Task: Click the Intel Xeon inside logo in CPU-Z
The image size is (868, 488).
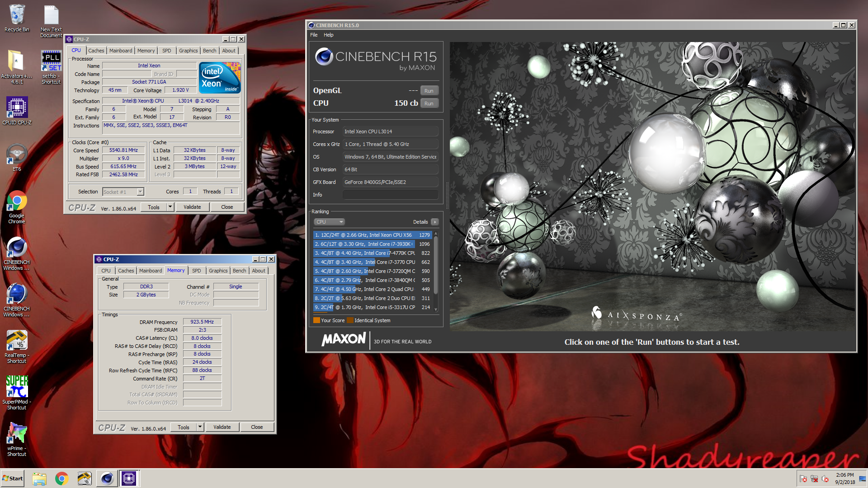Action: point(220,78)
